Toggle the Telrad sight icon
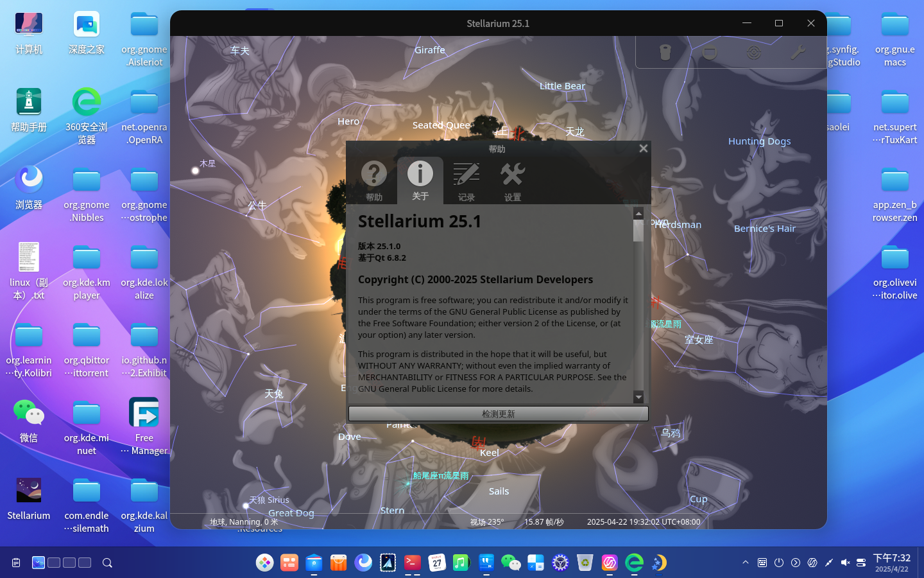This screenshot has height=578, width=924. 754,52
